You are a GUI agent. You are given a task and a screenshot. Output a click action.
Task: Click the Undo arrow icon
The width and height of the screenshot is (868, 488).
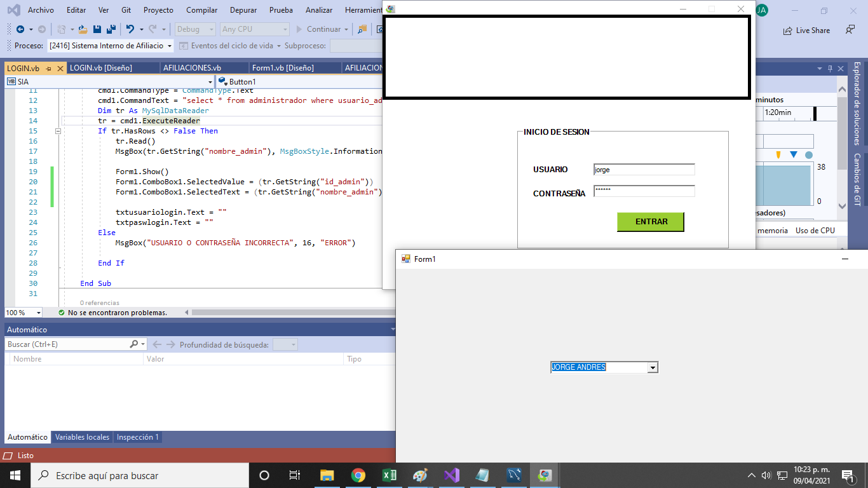tap(130, 29)
